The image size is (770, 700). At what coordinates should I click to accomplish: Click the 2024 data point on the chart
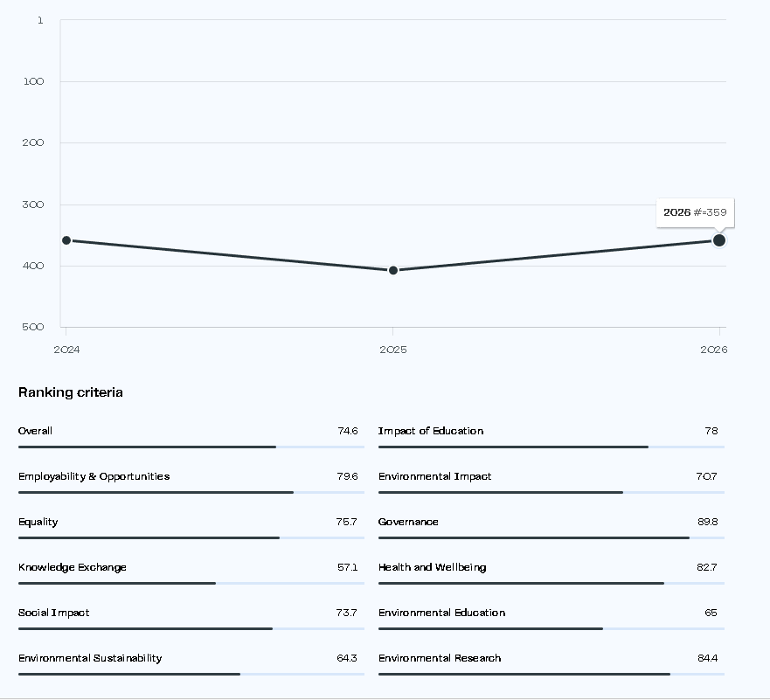pos(66,240)
